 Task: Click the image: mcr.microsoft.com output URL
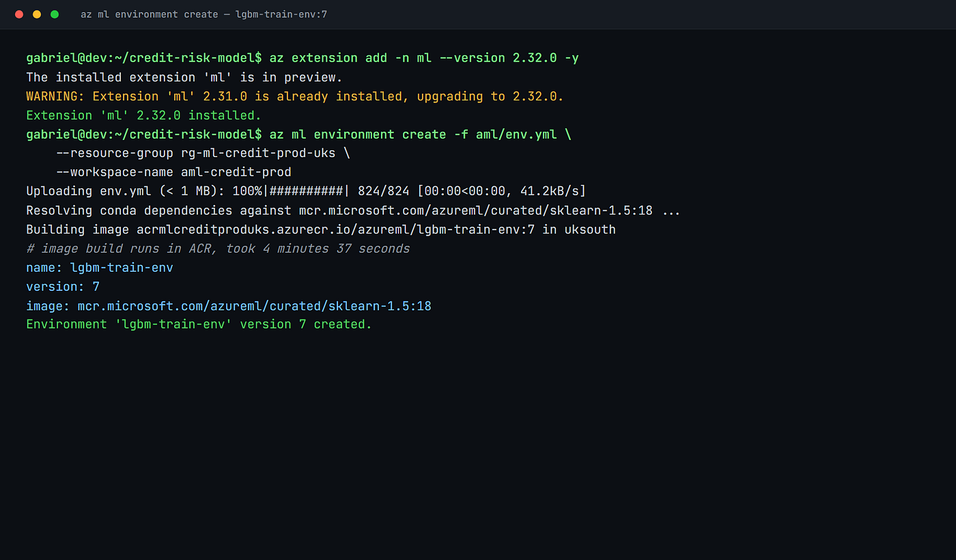[254, 306]
